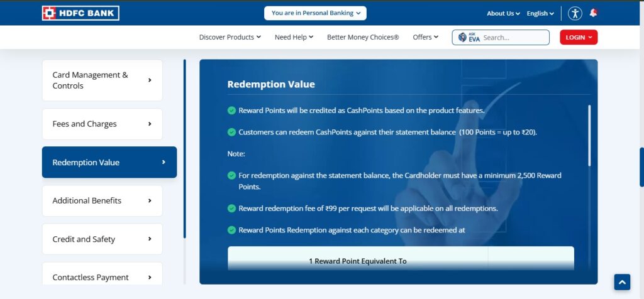
Task: Expand the Discover Products menu
Action: click(230, 37)
